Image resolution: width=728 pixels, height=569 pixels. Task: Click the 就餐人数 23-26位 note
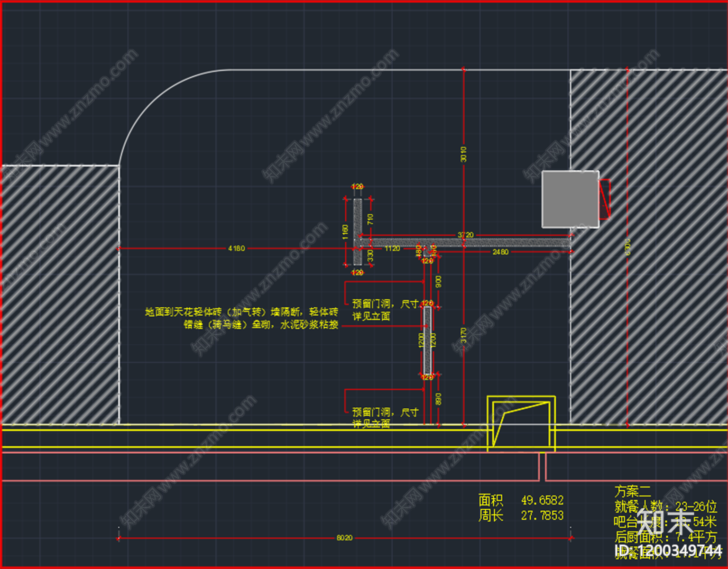click(665, 506)
